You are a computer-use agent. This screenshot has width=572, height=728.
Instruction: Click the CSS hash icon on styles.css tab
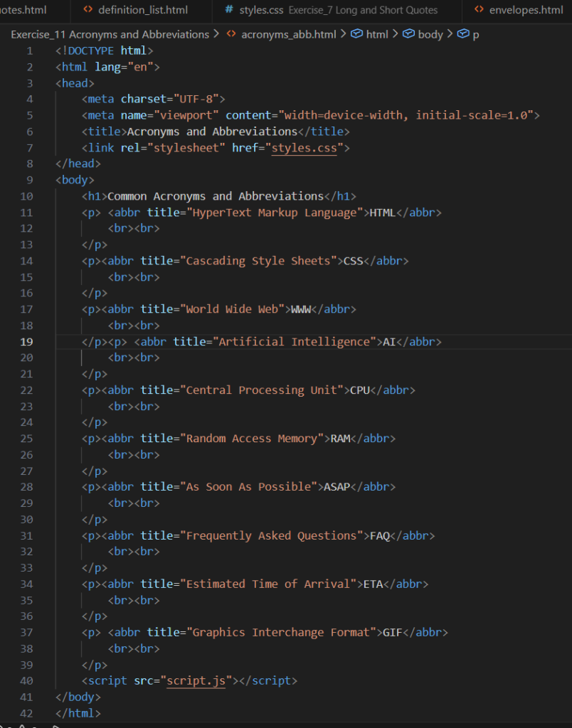point(229,10)
